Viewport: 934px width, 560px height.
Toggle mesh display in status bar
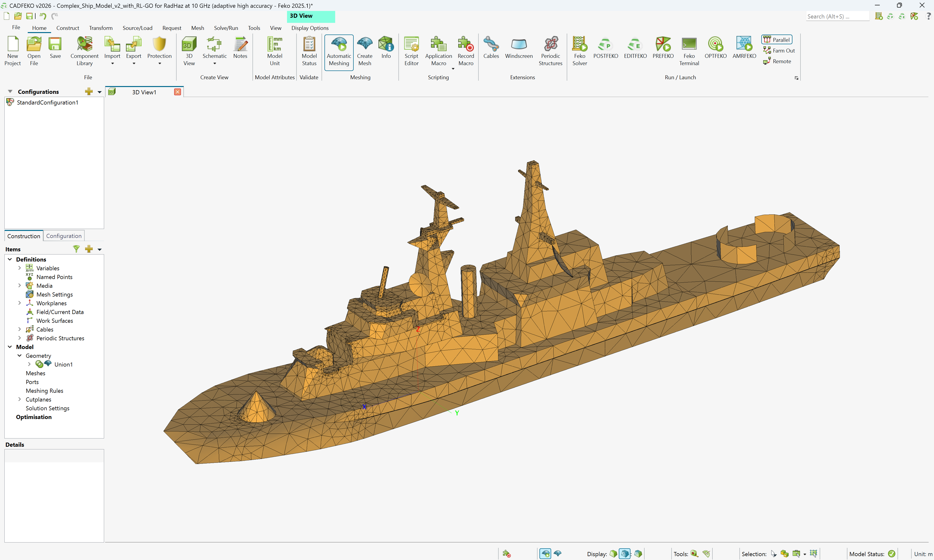pos(625,554)
